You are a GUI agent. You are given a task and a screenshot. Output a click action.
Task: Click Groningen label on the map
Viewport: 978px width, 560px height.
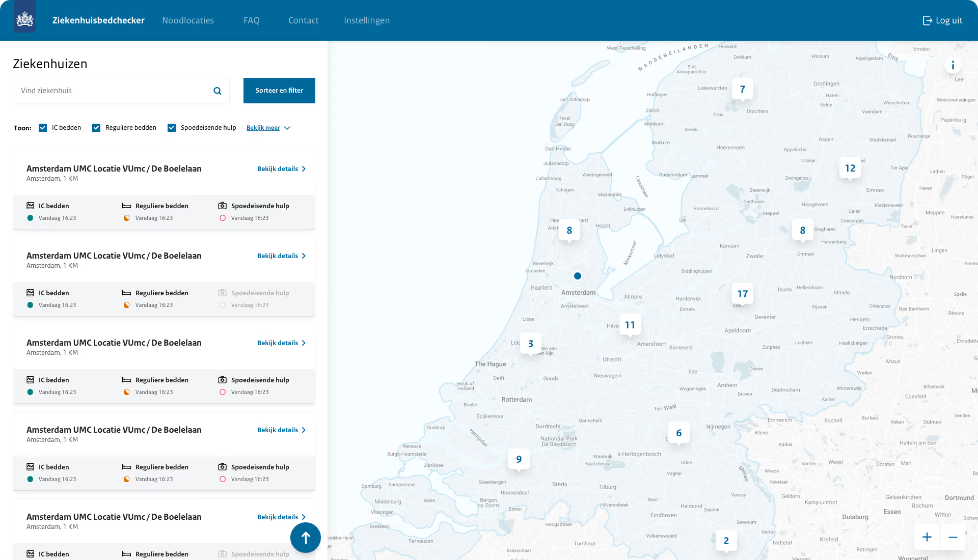click(826, 83)
